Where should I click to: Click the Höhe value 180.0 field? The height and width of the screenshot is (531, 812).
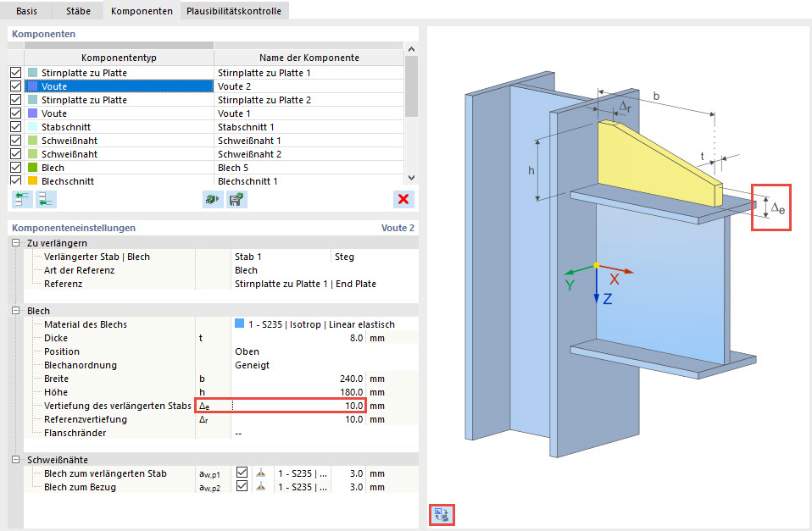(x=298, y=392)
